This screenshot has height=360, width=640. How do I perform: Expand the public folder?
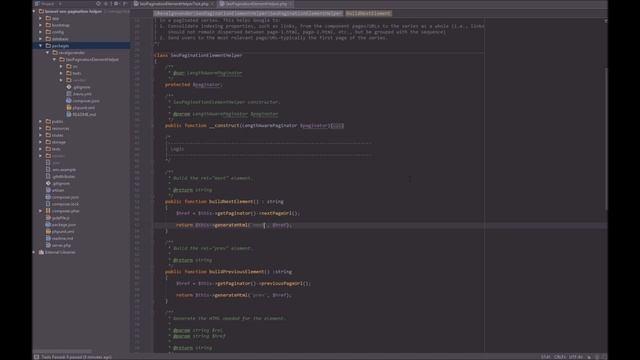40,122
